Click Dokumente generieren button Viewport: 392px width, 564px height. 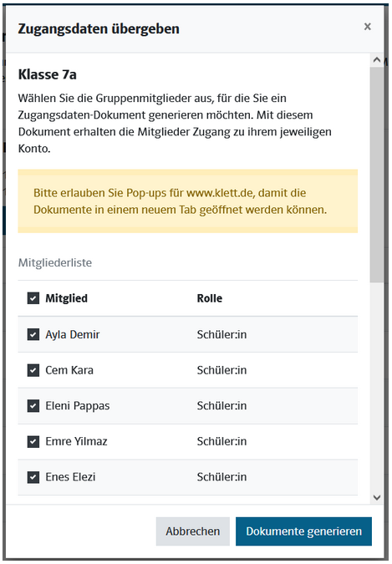click(x=303, y=531)
